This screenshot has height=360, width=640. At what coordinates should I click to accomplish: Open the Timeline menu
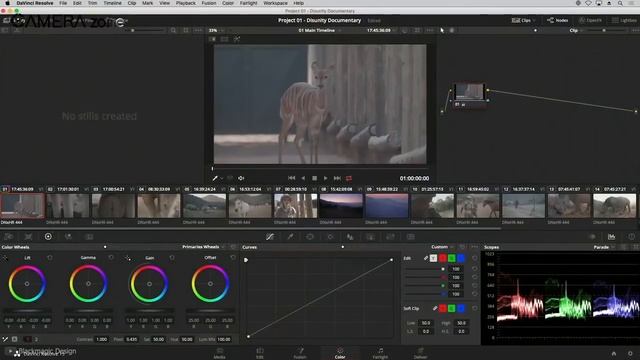(112, 3)
